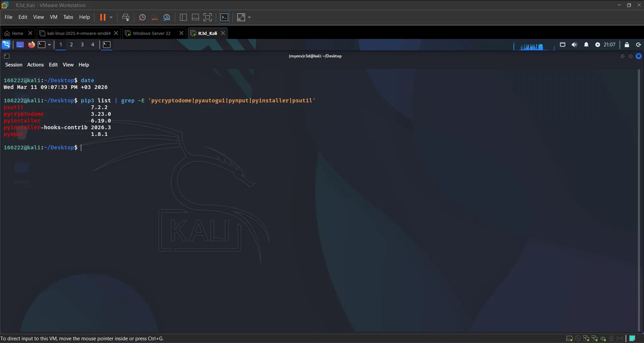Toggle the thumbnail bar icon
This screenshot has width=644, height=343.
(195, 17)
